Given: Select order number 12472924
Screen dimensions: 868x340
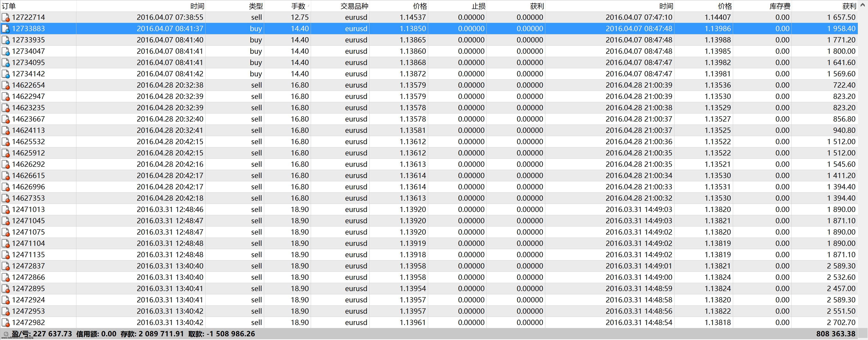Looking at the screenshot, I should click(28, 300).
